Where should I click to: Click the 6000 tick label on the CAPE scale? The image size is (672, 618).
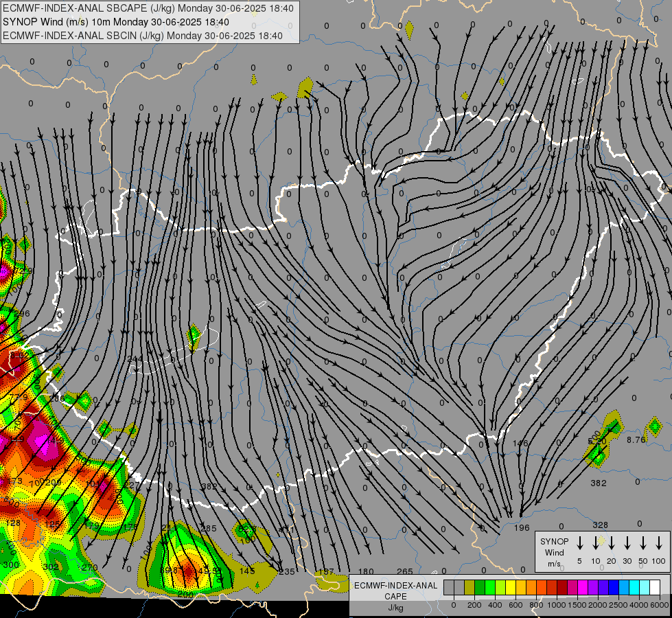click(x=660, y=605)
